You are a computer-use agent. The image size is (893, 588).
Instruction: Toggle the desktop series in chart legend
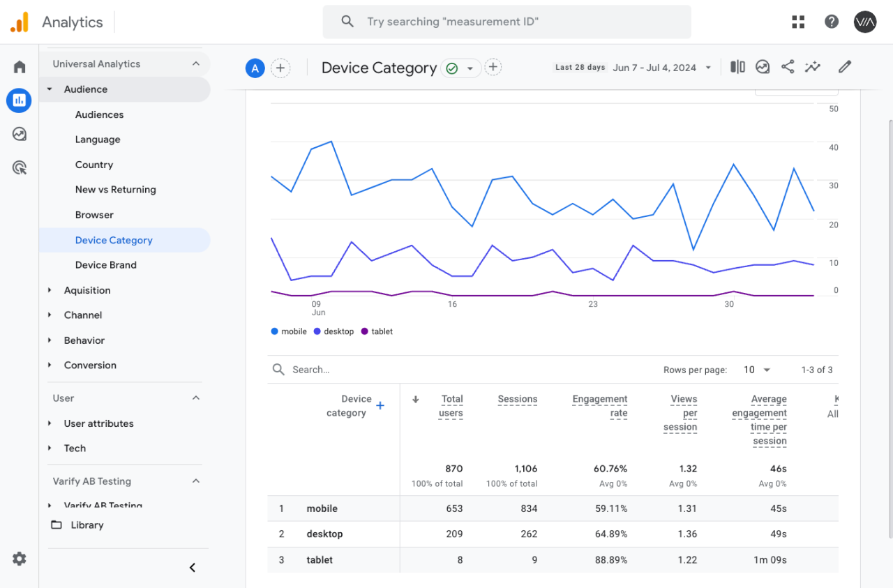click(x=338, y=331)
